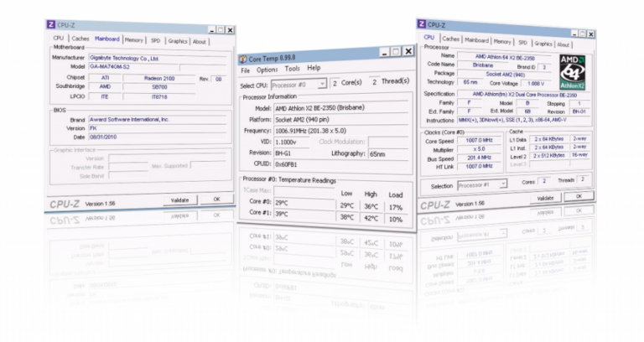Click the Core Temp thermometer icon in title bar
This screenshot has height=342, width=644.
(243, 60)
